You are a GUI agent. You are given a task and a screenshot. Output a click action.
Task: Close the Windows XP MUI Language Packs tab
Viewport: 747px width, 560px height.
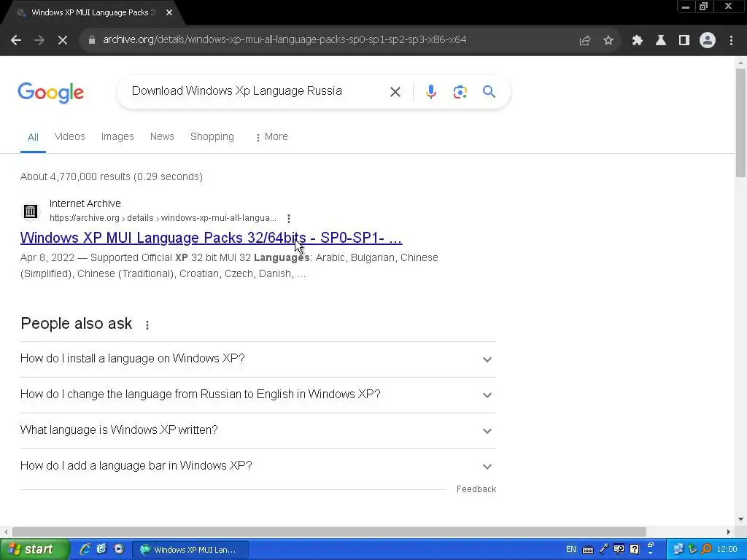pyautogui.click(x=169, y=13)
